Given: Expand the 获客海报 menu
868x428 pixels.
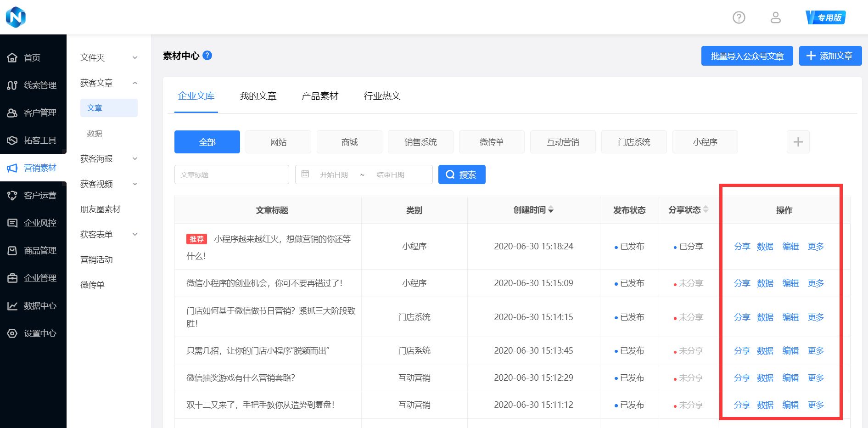Looking at the screenshot, I should [x=109, y=158].
